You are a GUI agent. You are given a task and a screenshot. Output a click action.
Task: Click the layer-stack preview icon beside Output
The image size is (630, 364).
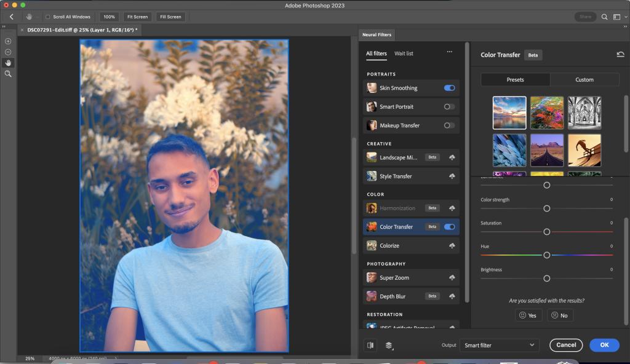click(389, 345)
